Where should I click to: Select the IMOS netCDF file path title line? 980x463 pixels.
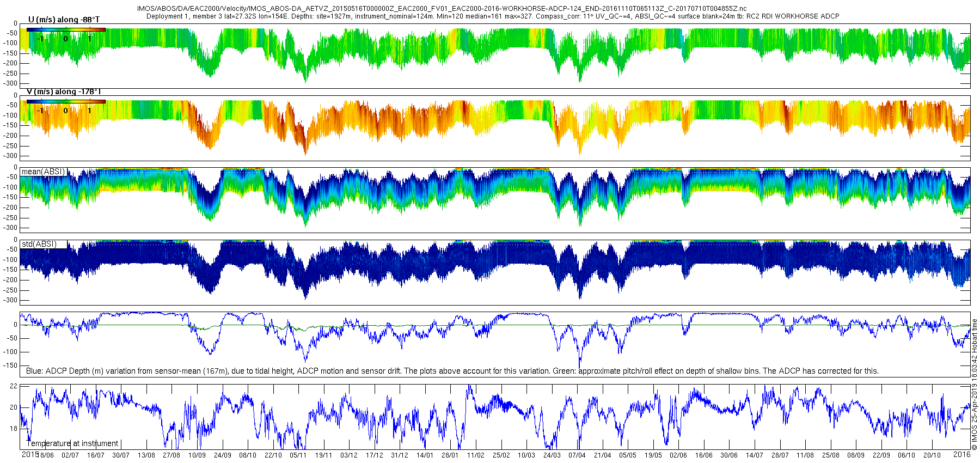(442, 9)
